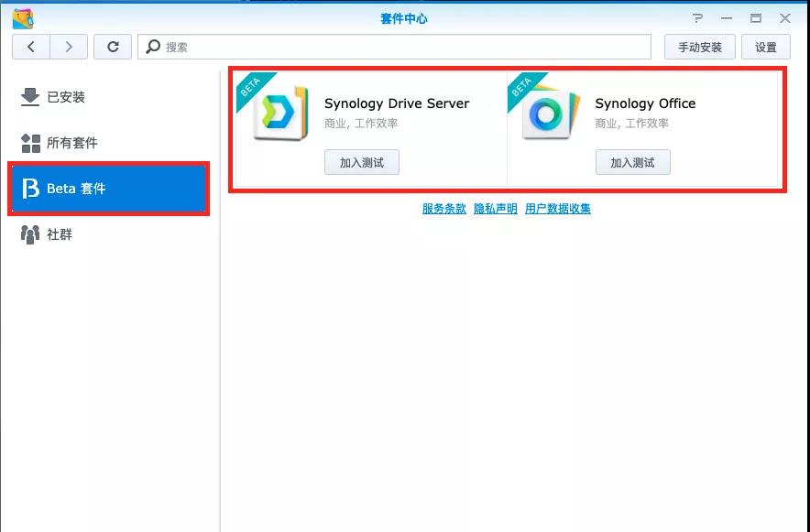
Task: Join beta testing for Synology Drive Server
Action: [x=361, y=162]
